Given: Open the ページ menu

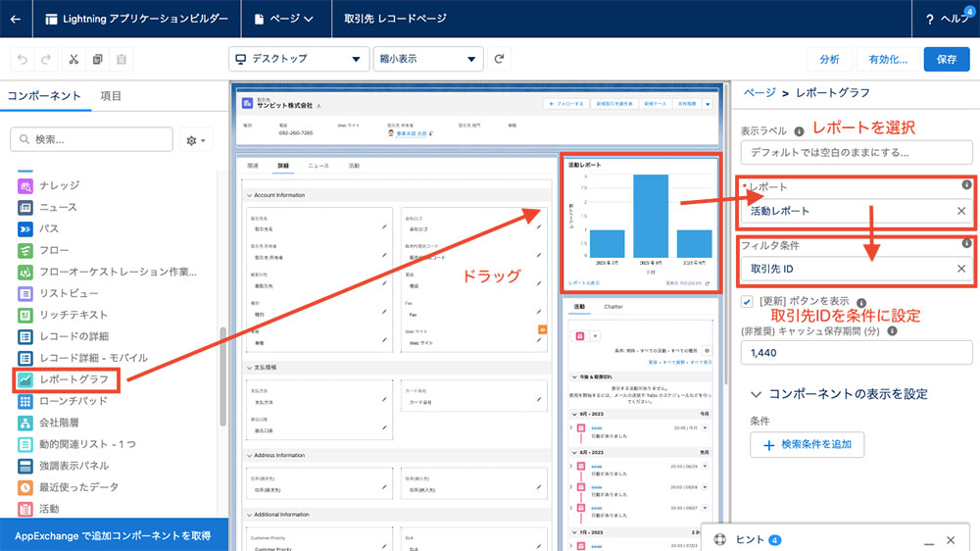Looking at the screenshot, I should pos(284,19).
